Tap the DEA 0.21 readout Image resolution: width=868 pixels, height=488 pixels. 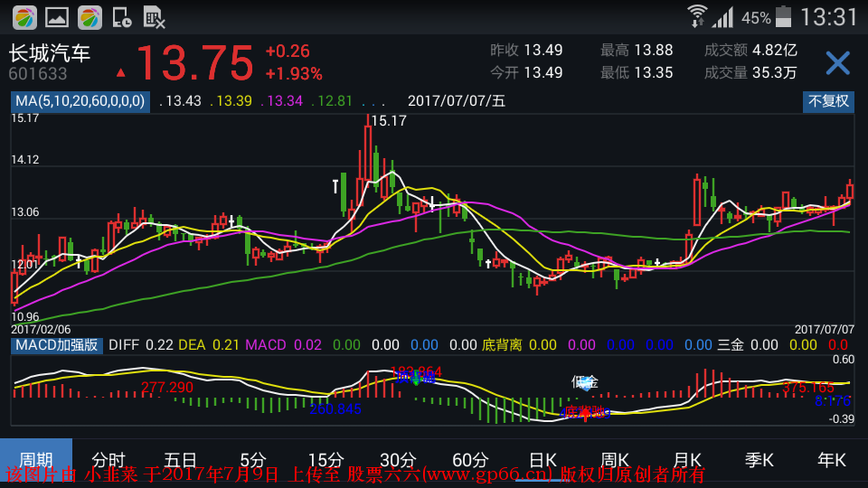pyautogui.click(x=209, y=345)
